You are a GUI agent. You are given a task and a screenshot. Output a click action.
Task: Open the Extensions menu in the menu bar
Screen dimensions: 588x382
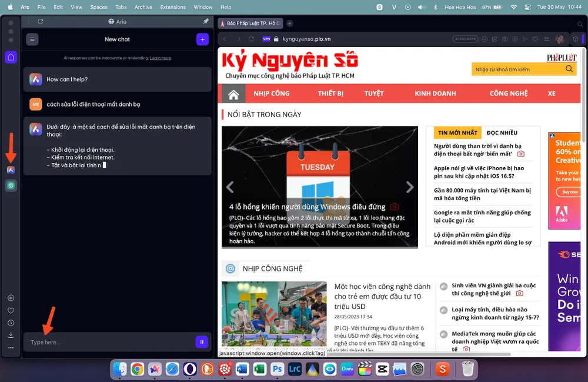point(173,7)
